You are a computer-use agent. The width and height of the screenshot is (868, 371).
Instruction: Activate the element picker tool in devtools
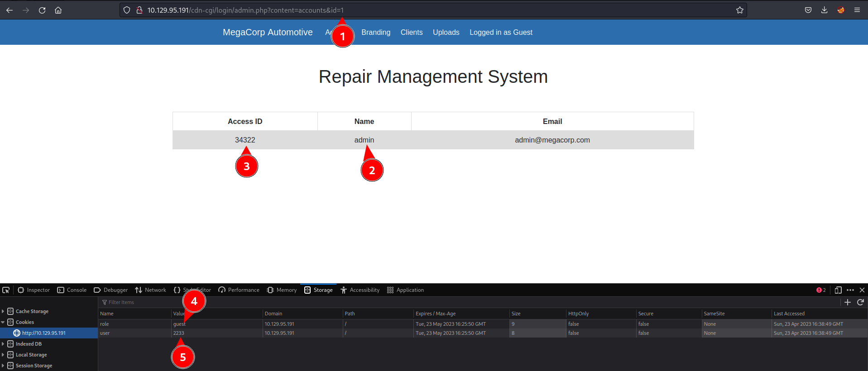[6, 290]
